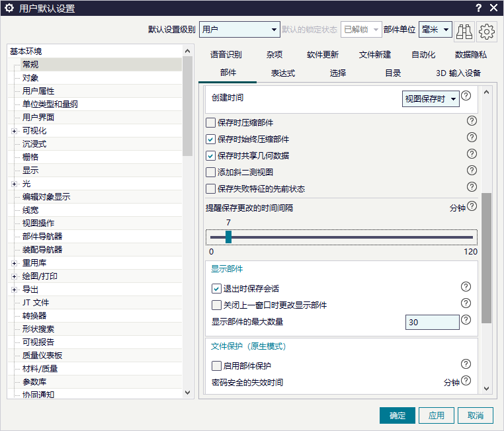Click the dialog title gear icon
504x431 pixels.
(9, 8)
